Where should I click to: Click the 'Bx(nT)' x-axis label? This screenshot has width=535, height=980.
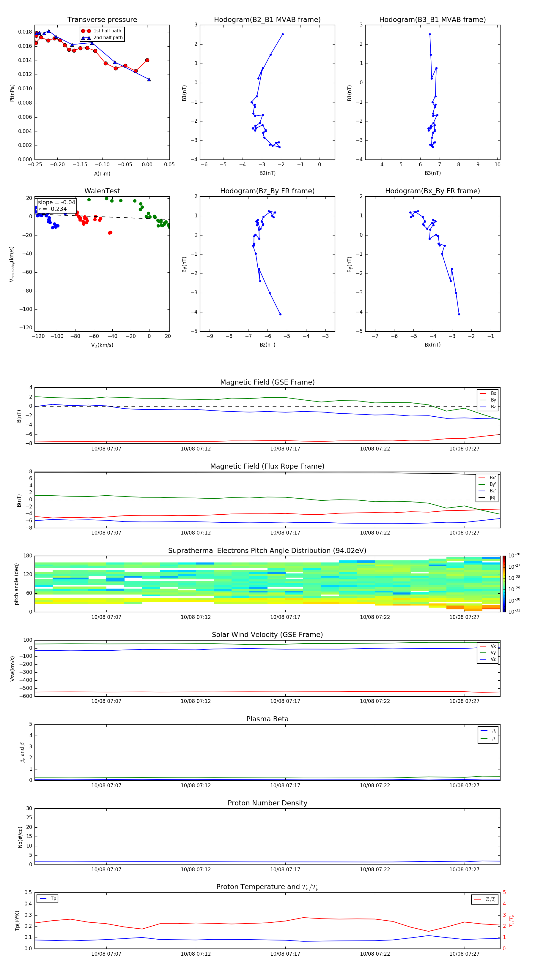[x=432, y=345]
